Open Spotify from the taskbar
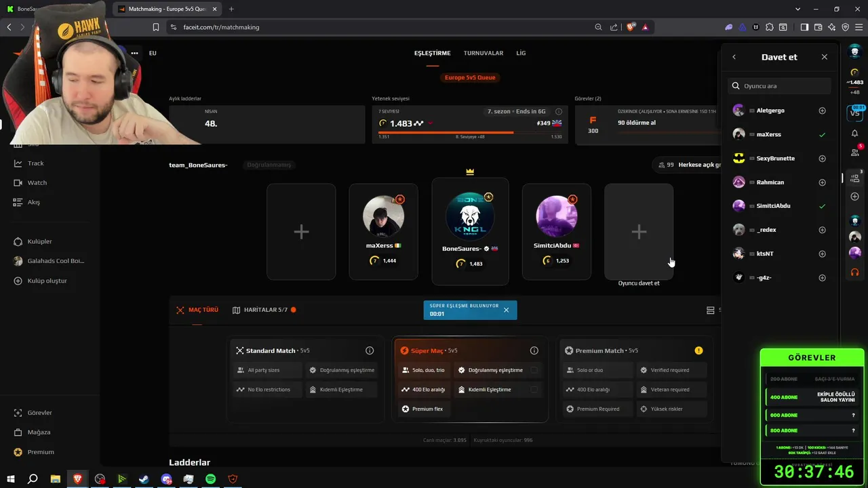868x488 pixels. 211,479
